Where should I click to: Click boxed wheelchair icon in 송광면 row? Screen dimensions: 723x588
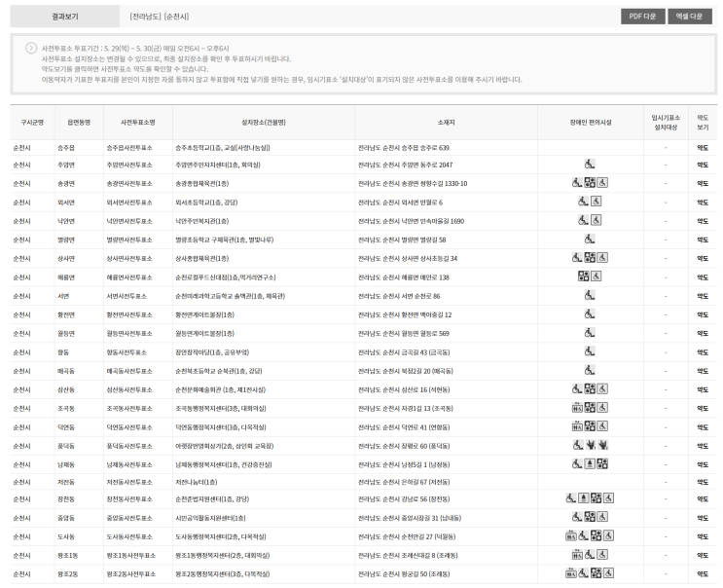pyautogui.click(x=602, y=183)
